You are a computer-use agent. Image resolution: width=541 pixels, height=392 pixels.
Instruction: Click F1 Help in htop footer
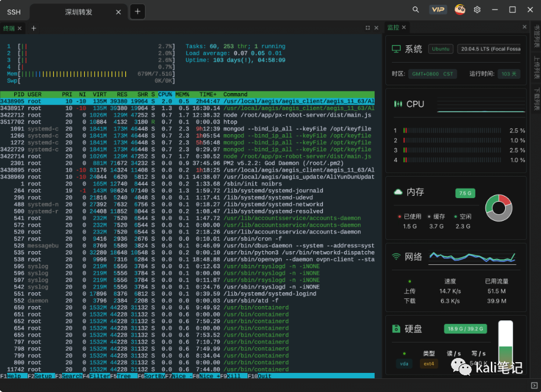point(14,376)
